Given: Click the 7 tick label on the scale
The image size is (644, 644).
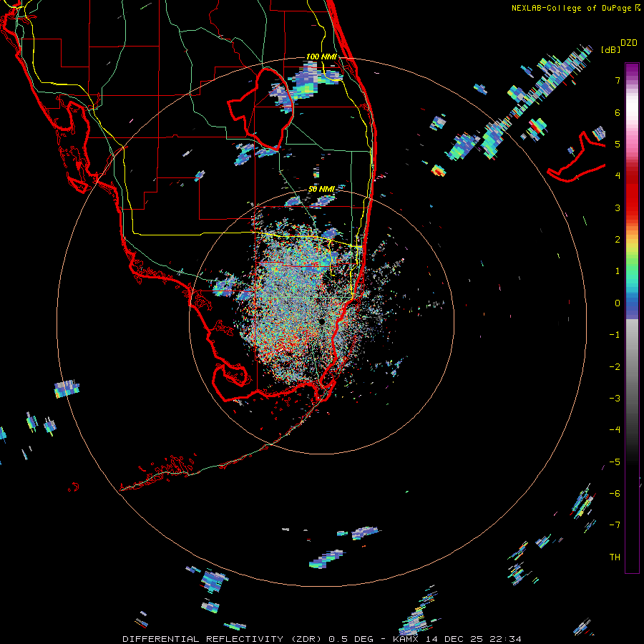Looking at the screenshot, I should tap(618, 80).
